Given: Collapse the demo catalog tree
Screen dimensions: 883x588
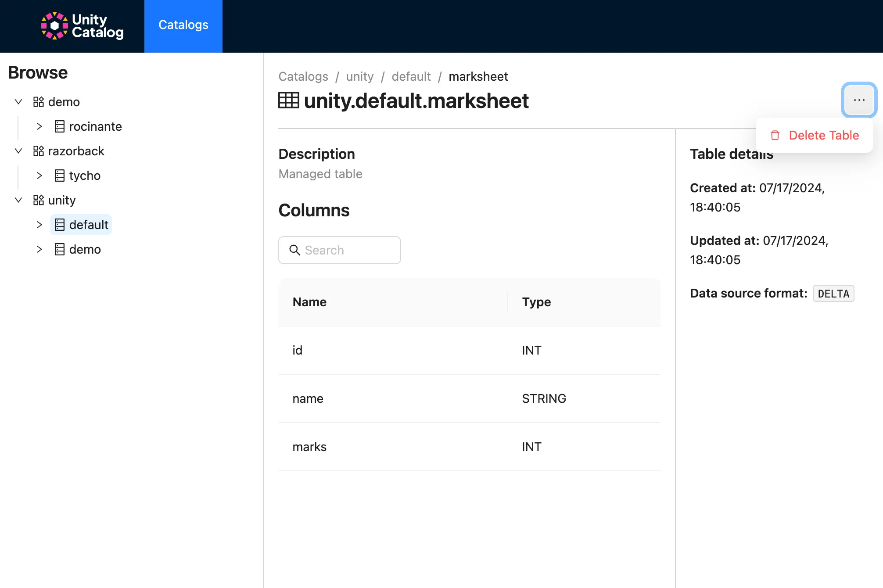Looking at the screenshot, I should (18, 102).
